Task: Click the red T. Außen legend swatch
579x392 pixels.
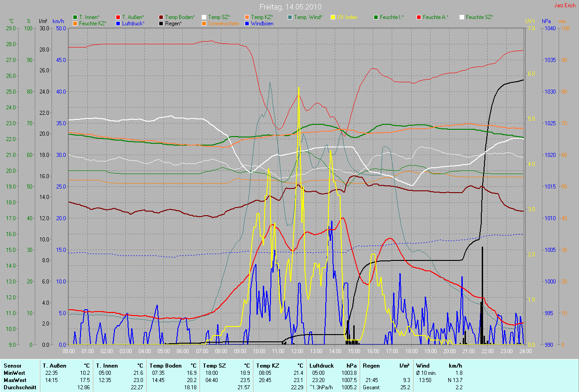Action: [118, 17]
